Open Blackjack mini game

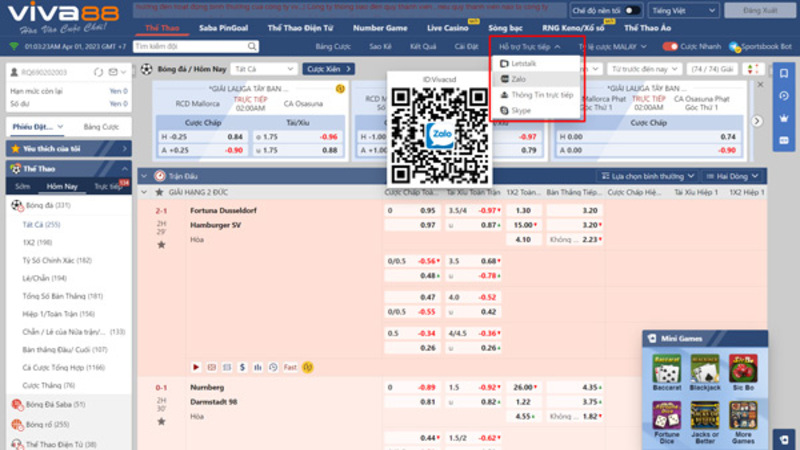[x=705, y=372]
